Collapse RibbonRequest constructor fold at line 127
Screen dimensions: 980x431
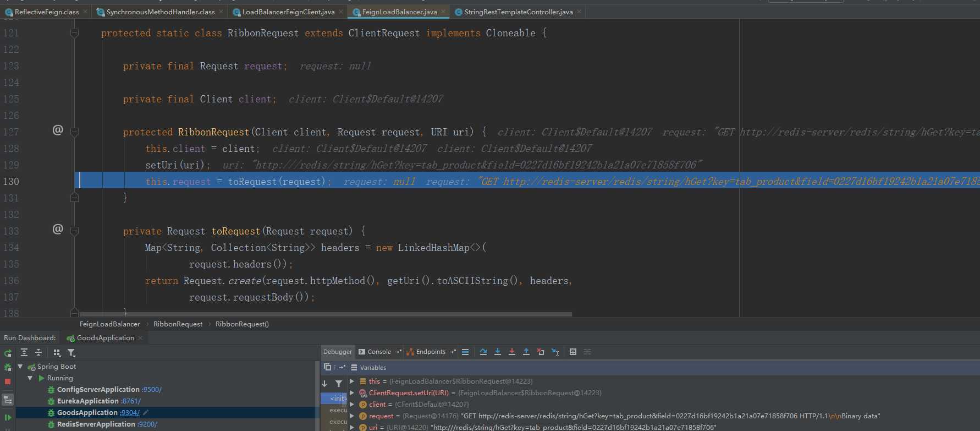tap(74, 132)
